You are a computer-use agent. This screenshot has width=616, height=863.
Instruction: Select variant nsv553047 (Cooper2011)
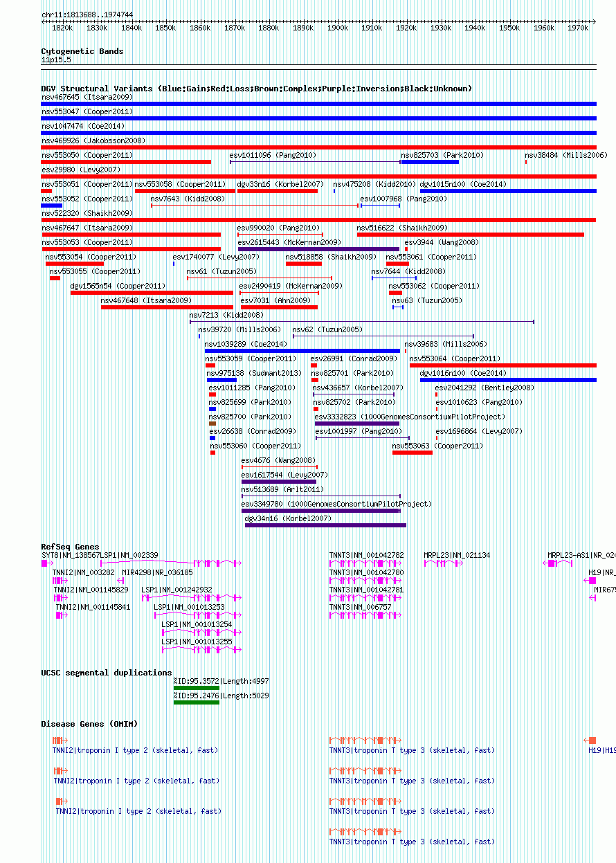(87, 111)
